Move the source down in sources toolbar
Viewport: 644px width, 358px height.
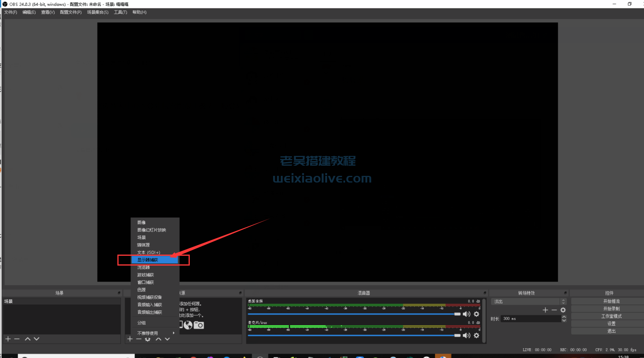coord(167,339)
